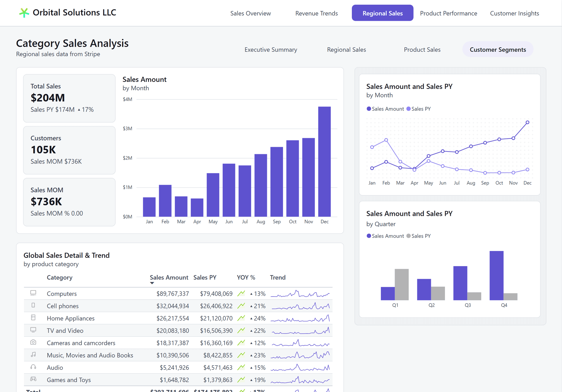The height and width of the screenshot is (392, 562).
Task: Toggle Sales PY in the monthly comparison legend
Action: [x=419, y=109]
